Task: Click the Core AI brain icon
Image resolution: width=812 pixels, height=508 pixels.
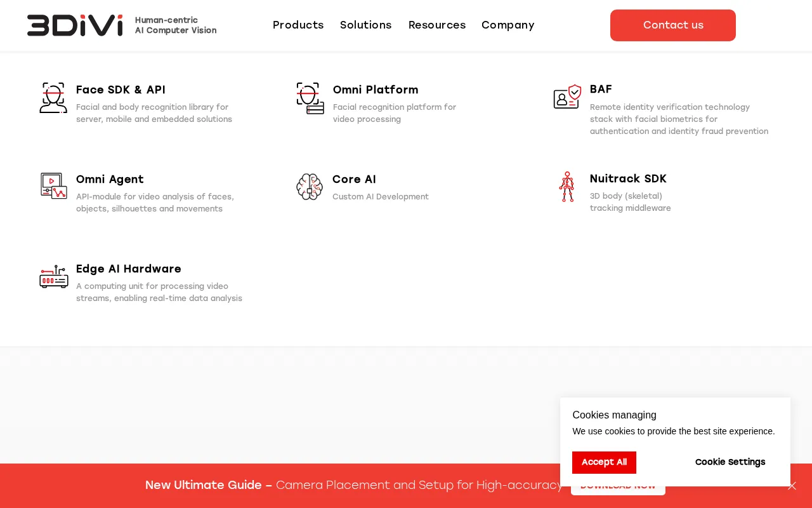Action: tap(310, 187)
